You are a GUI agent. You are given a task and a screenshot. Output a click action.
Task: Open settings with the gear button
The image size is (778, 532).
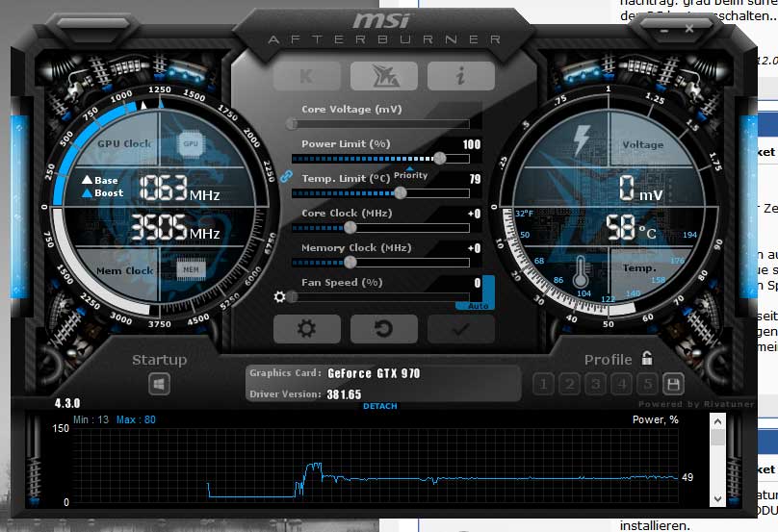[306, 328]
